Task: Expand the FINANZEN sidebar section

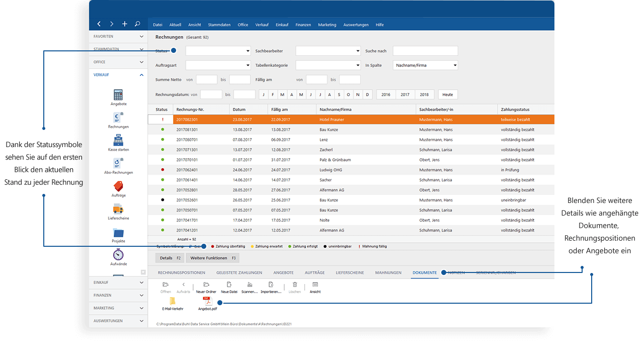Action: (118, 295)
